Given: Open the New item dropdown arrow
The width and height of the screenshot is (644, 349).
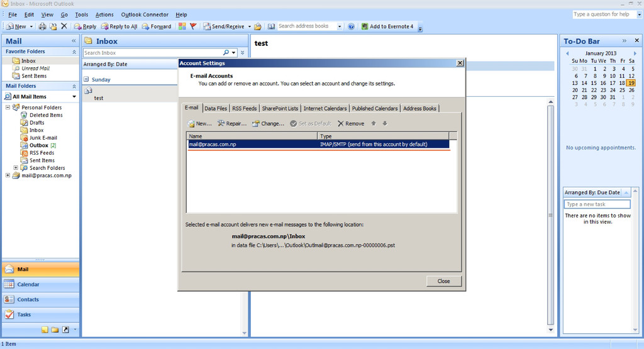Looking at the screenshot, I should [31, 26].
